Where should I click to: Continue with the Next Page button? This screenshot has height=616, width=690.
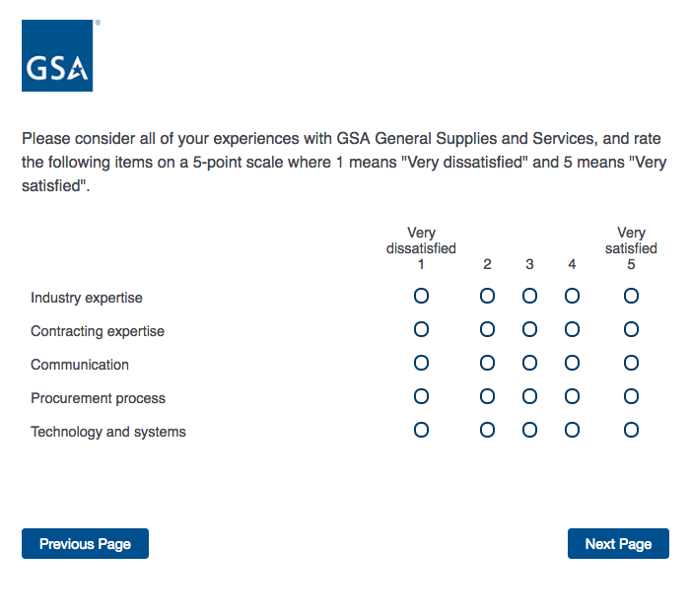coord(618,544)
